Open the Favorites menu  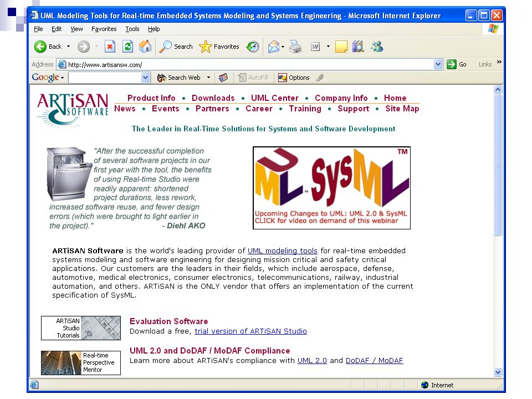coord(104,29)
